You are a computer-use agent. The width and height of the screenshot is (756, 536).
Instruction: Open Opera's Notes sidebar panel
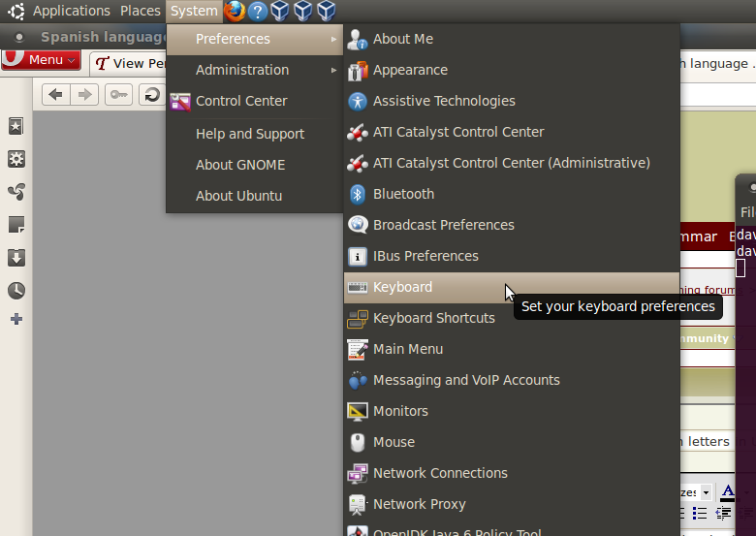tap(16, 225)
